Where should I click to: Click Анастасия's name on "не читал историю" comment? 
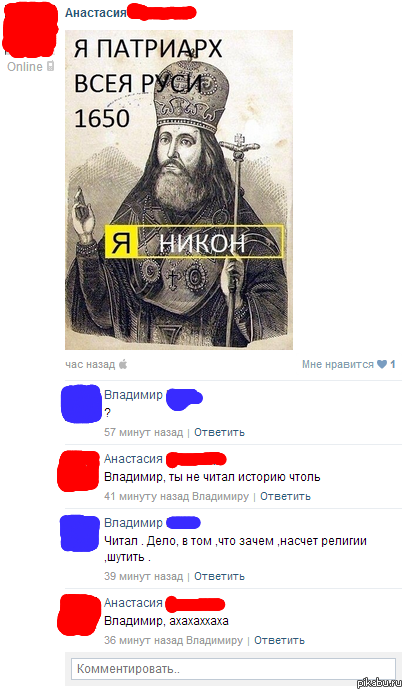pyautogui.click(x=133, y=459)
